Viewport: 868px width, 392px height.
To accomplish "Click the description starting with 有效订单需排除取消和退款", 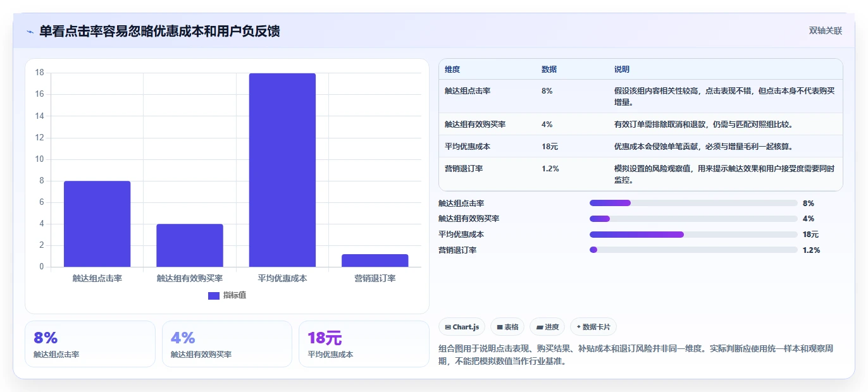I will [704, 125].
